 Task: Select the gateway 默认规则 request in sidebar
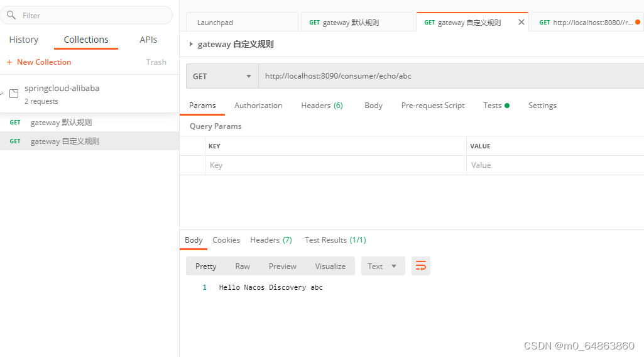[90, 123]
